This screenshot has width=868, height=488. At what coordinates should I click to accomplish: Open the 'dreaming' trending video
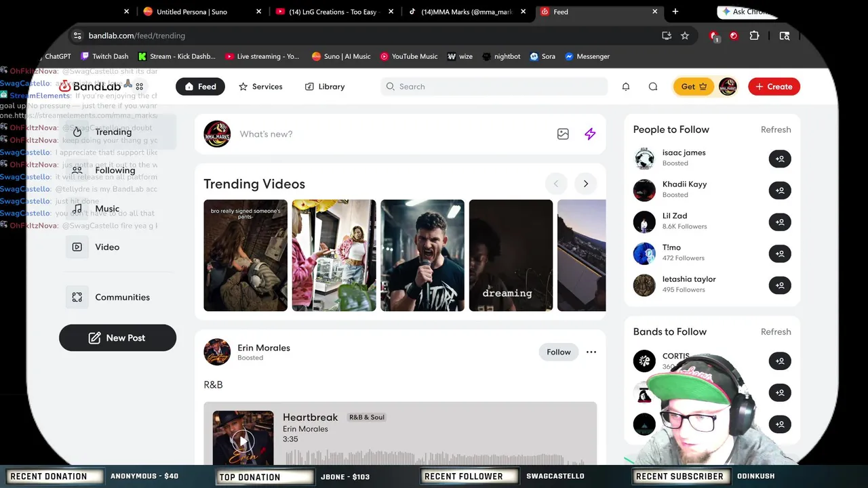tap(511, 256)
